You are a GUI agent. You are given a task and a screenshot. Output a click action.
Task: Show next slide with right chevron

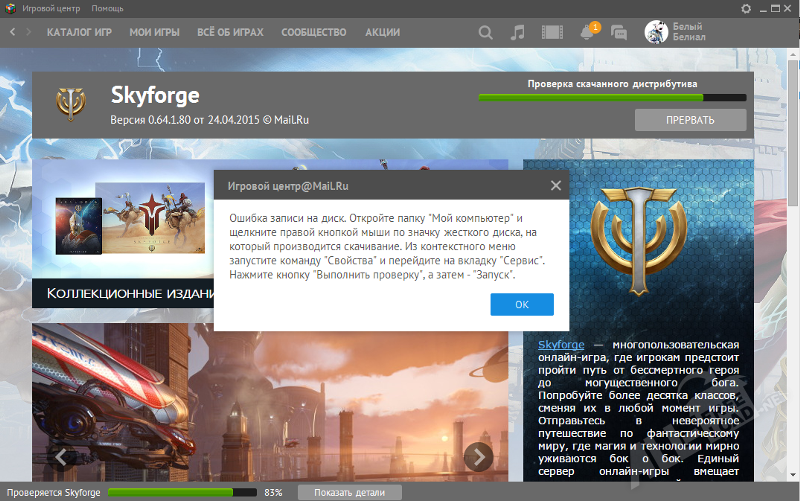pos(480,457)
